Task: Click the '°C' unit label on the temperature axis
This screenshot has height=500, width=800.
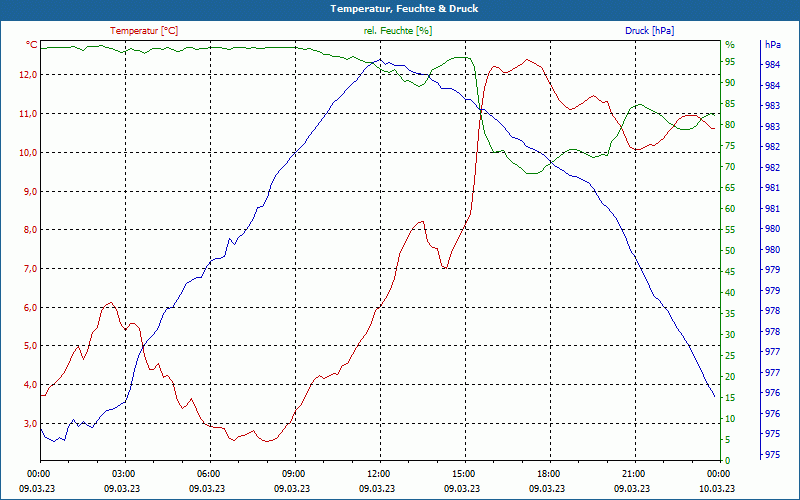Action: pyautogui.click(x=32, y=45)
